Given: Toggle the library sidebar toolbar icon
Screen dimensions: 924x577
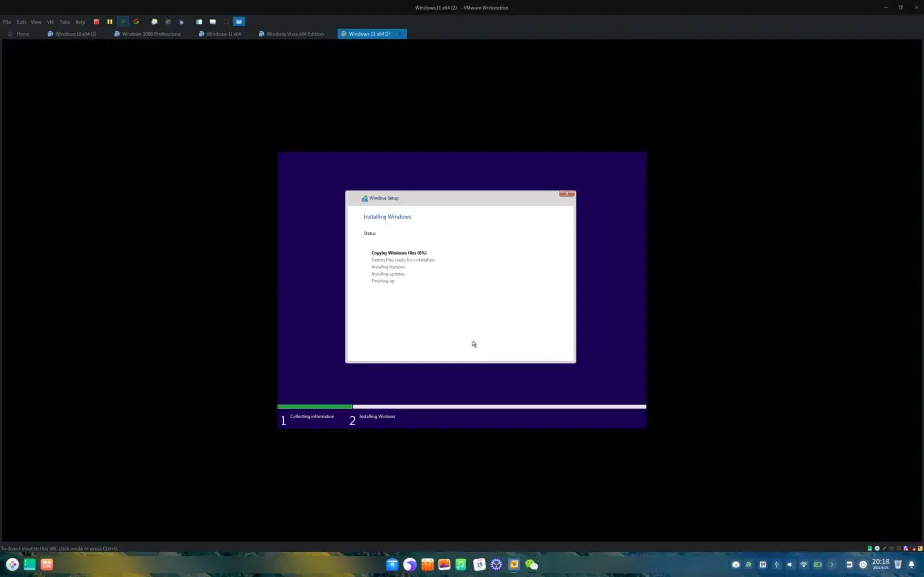Looking at the screenshot, I should pos(199,22).
